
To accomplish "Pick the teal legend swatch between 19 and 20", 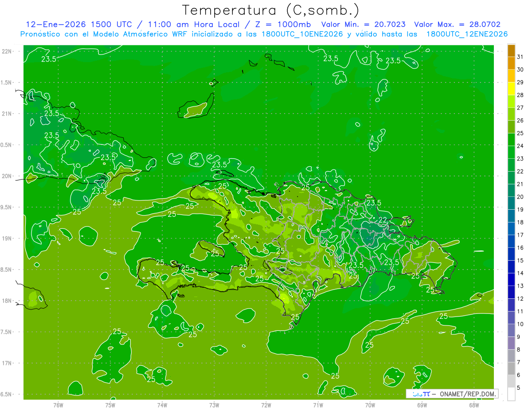I will coord(511,203).
